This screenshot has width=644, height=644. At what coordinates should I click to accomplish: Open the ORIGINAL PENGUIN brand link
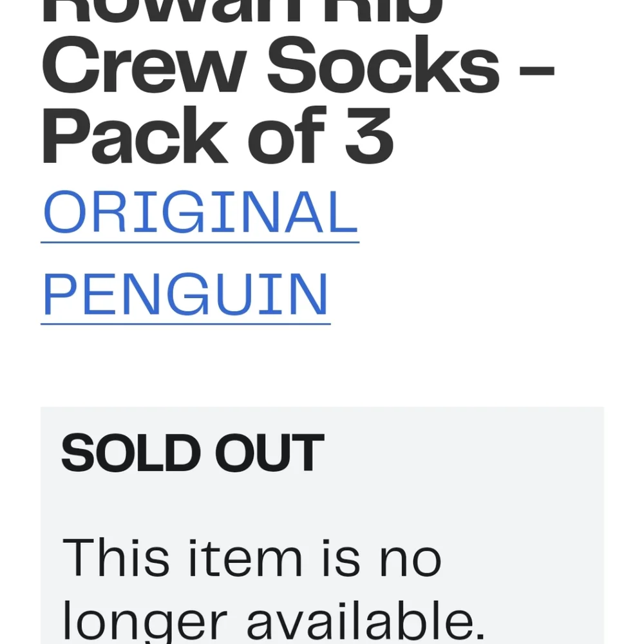tap(200, 253)
